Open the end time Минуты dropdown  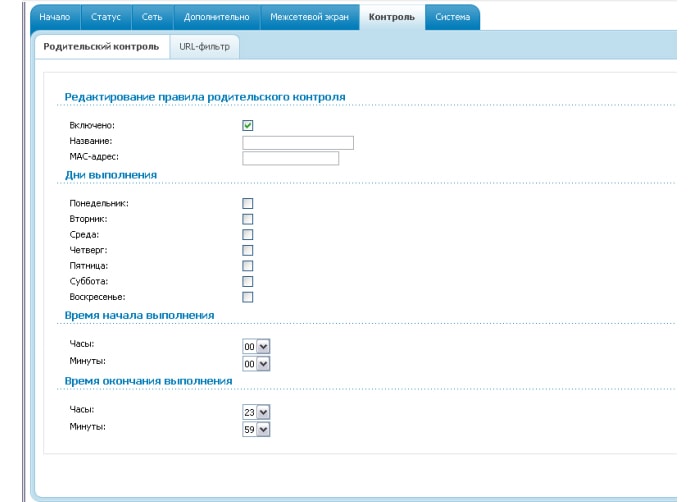coord(256,430)
